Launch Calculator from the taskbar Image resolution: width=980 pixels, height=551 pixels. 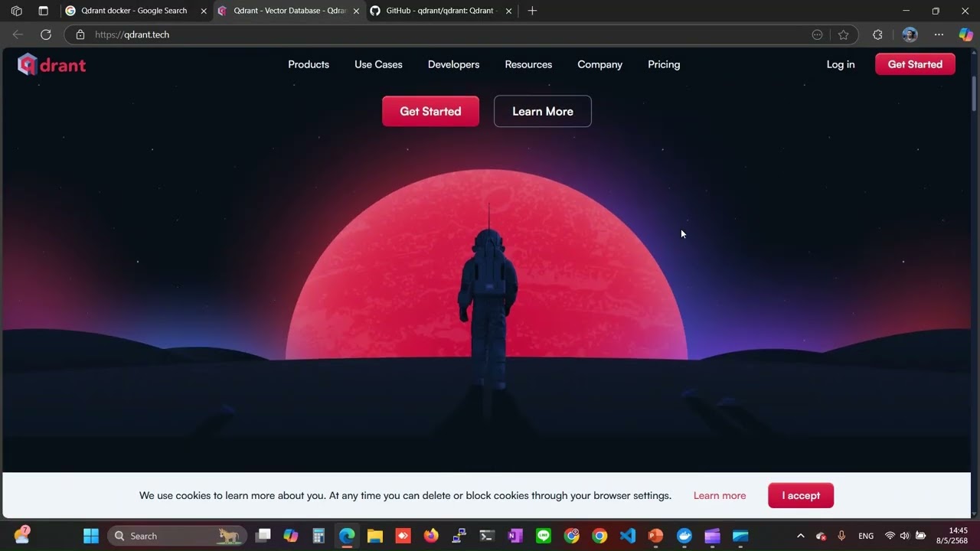(318, 536)
